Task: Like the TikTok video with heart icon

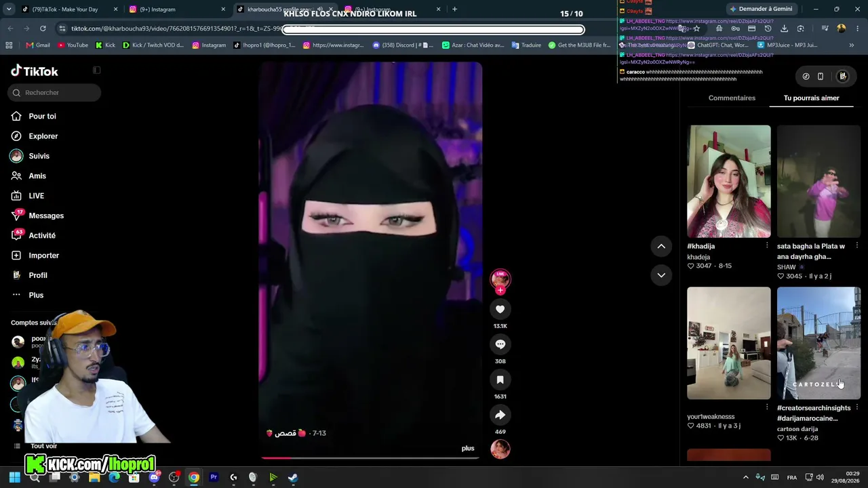Action: (x=500, y=309)
